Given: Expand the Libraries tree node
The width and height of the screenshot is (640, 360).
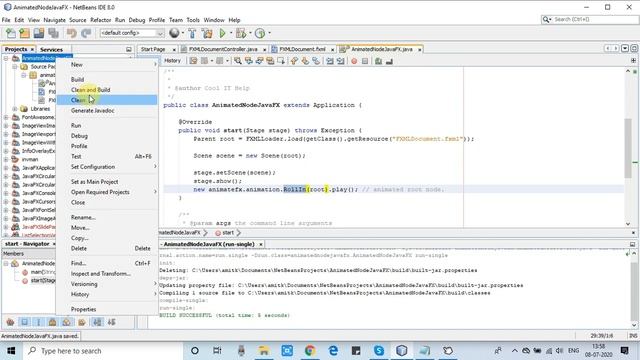Looking at the screenshot, I should [15, 109].
